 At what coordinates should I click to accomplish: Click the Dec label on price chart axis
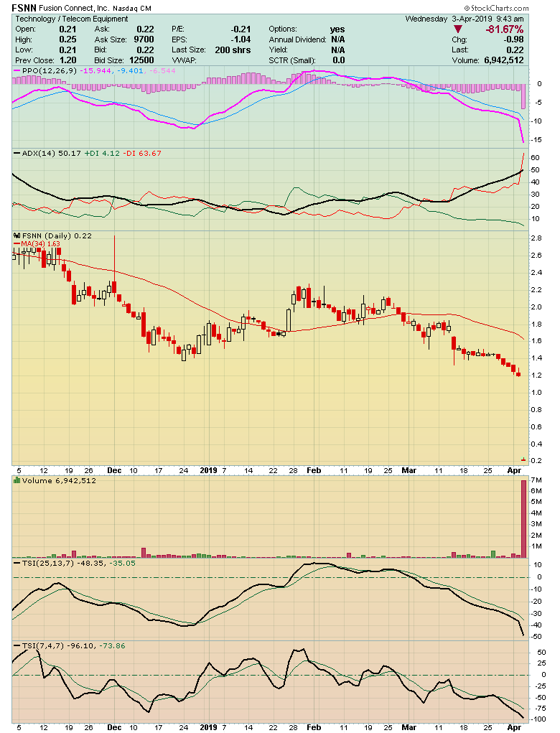click(115, 470)
